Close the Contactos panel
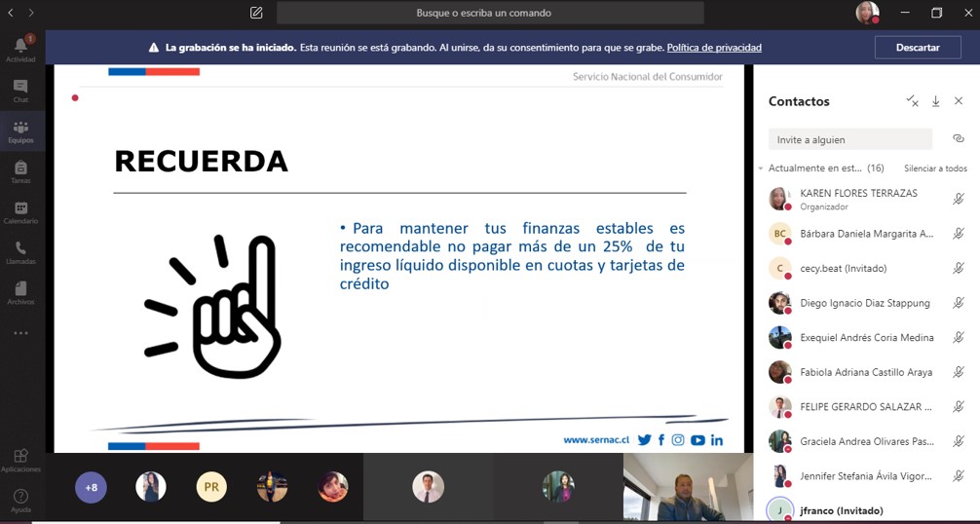980x524 pixels. (959, 101)
